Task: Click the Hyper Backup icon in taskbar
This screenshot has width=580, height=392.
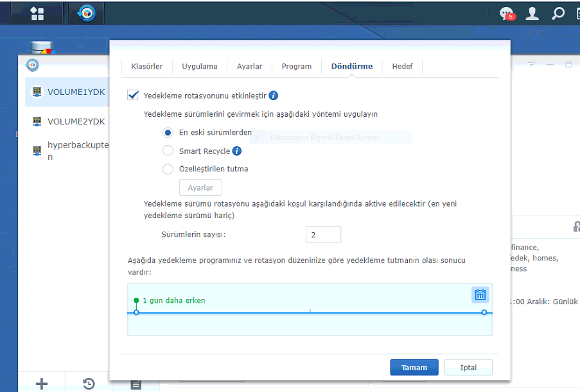Action: (85, 13)
